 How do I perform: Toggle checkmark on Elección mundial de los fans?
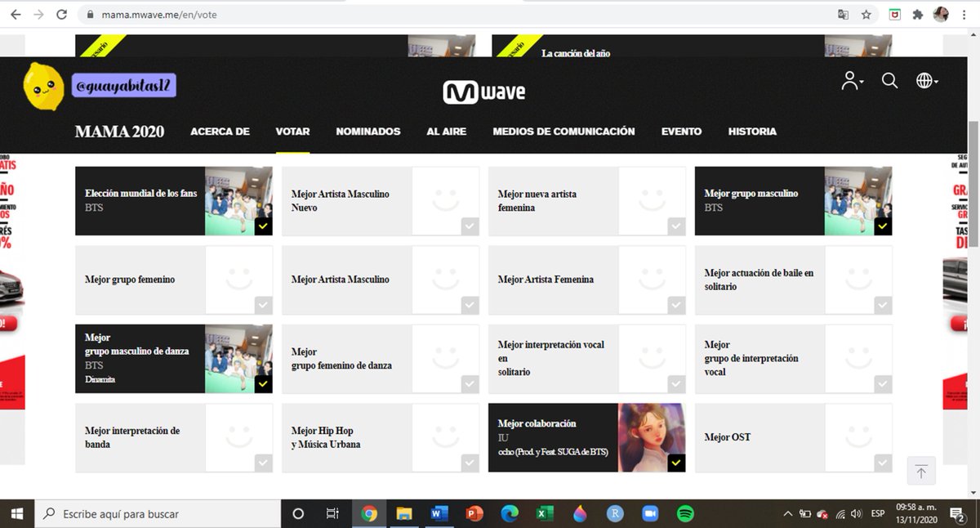point(263,226)
